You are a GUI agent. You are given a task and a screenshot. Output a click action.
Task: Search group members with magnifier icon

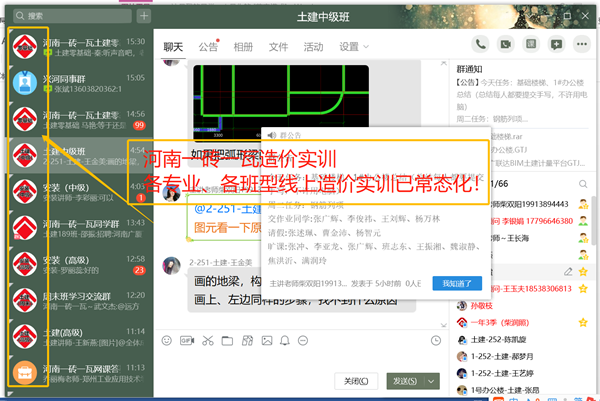(x=583, y=184)
